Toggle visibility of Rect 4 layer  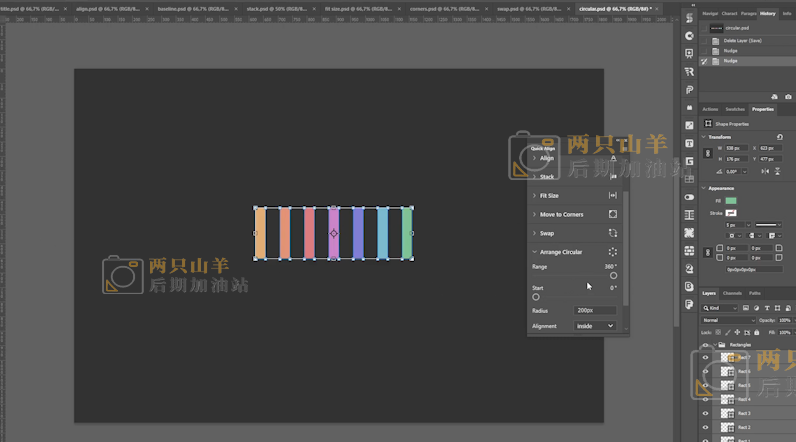point(705,399)
